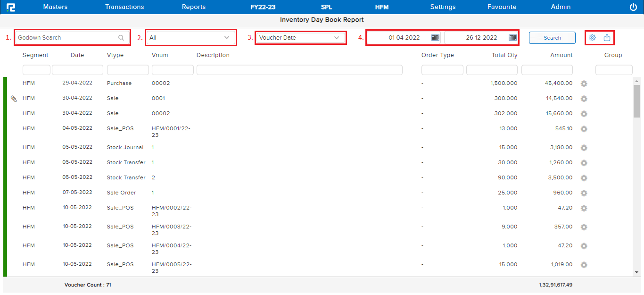This screenshot has width=644, height=295.
Task: Open the report settings gear icon
Action: [593, 37]
